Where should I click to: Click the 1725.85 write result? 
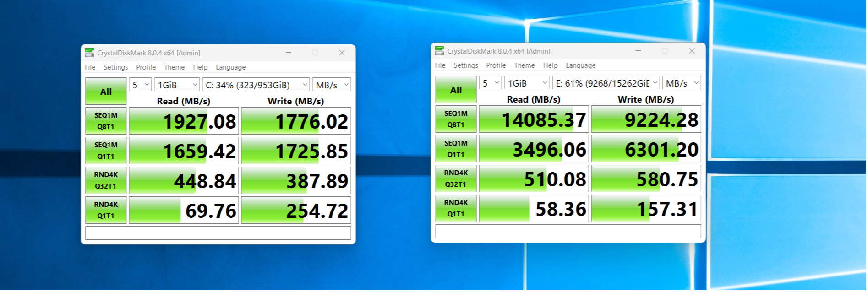296,151
